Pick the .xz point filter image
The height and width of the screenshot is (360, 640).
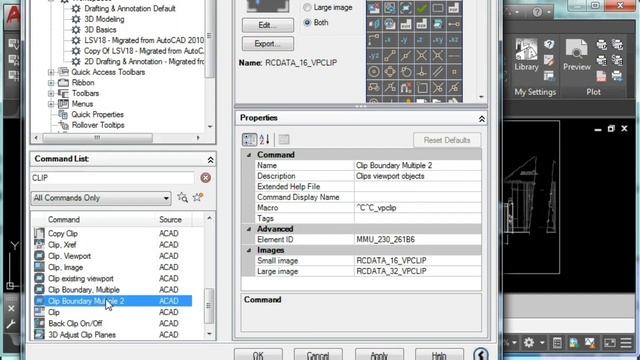point(453,40)
